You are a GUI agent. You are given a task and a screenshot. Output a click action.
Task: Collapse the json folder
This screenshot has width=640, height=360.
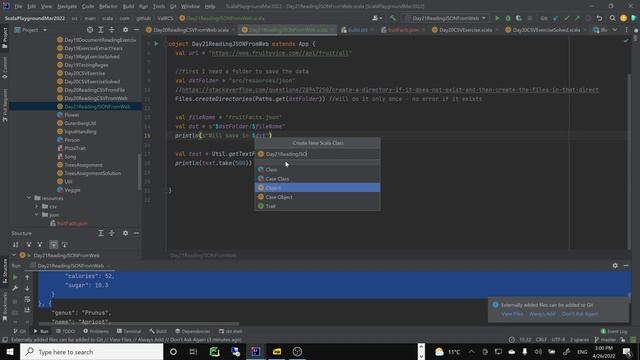tap(37, 215)
